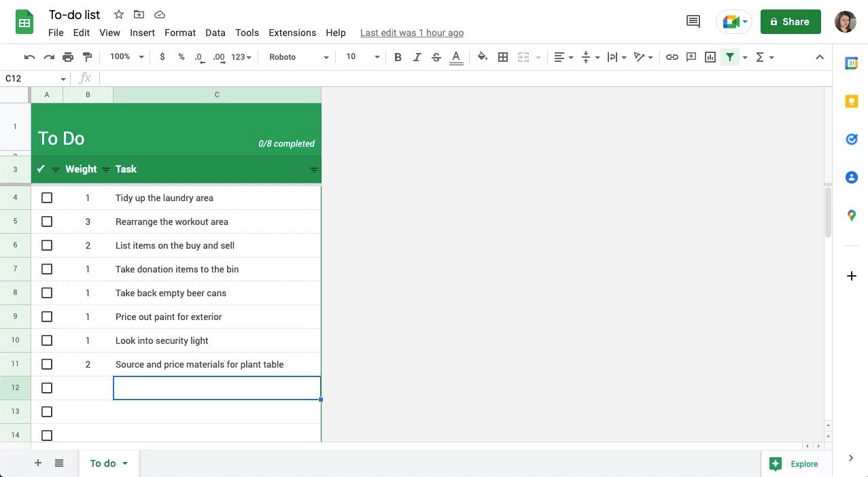
Task: Open the Explore panel
Action: [x=794, y=463]
